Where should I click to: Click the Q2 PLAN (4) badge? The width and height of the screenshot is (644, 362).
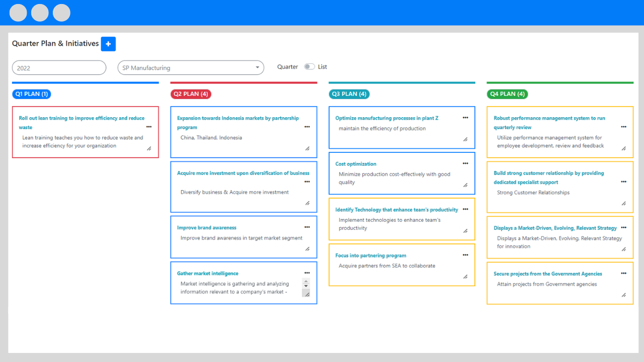(x=191, y=94)
